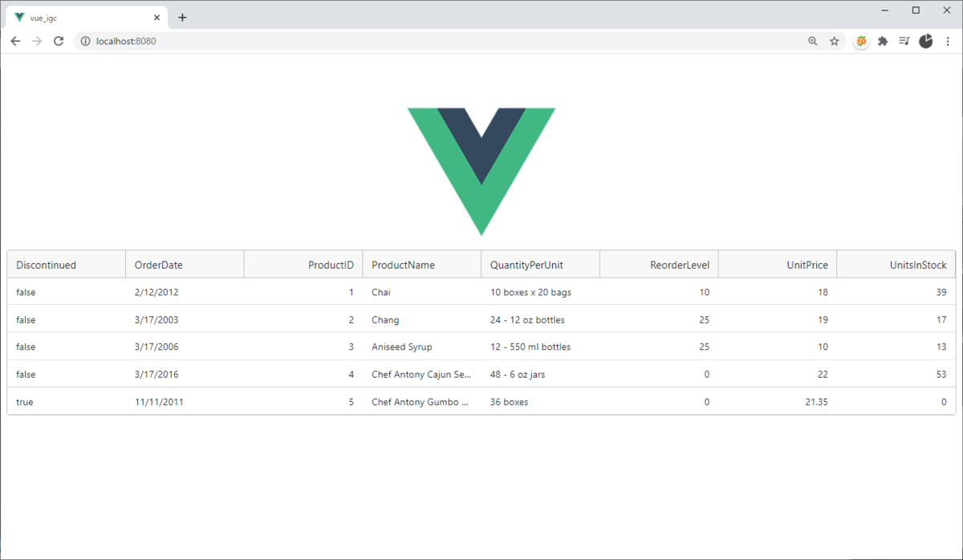This screenshot has height=560, width=963.
Task: Click units in stock 13 cell
Action: 896,347
